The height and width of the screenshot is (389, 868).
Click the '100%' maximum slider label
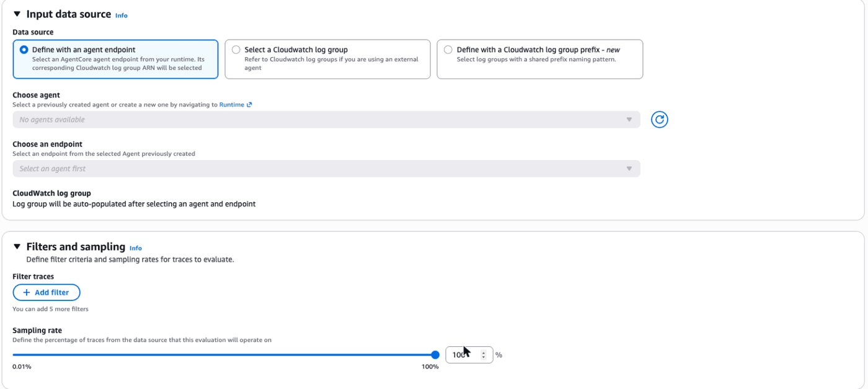(430, 367)
